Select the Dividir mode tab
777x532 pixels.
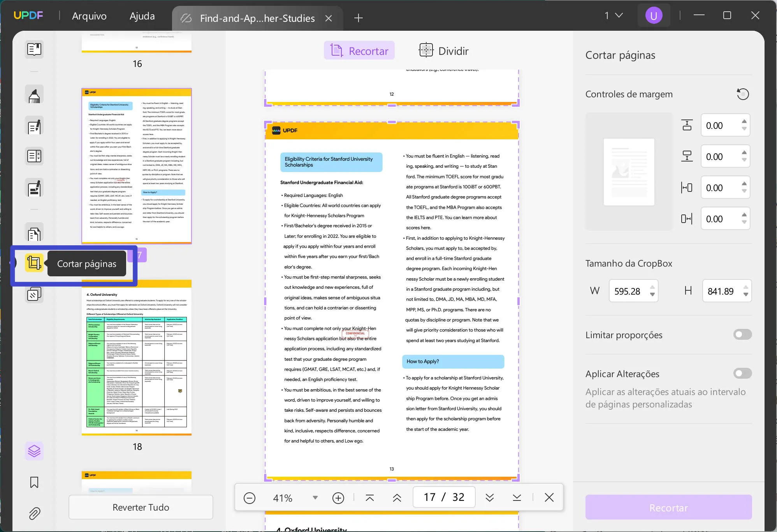[443, 51]
